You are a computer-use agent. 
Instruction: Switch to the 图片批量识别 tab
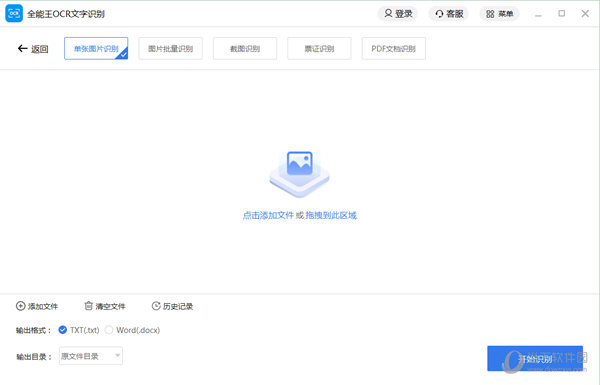170,49
